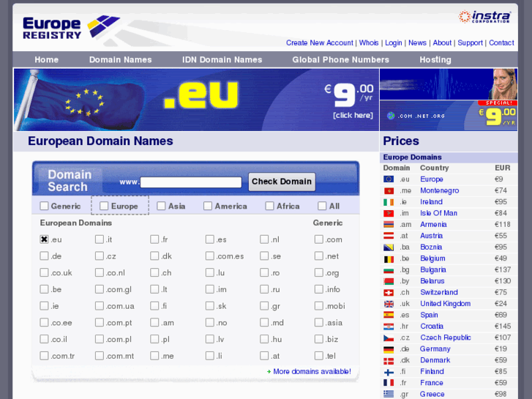Open the About link
Image resolution: width=532 pixels, height=399 pixels.
click(x=442, y=42)
